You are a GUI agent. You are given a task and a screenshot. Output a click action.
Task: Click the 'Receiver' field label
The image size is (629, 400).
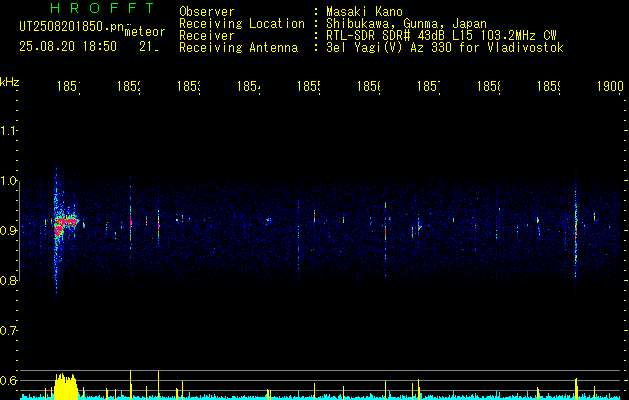tap(207, 36)
